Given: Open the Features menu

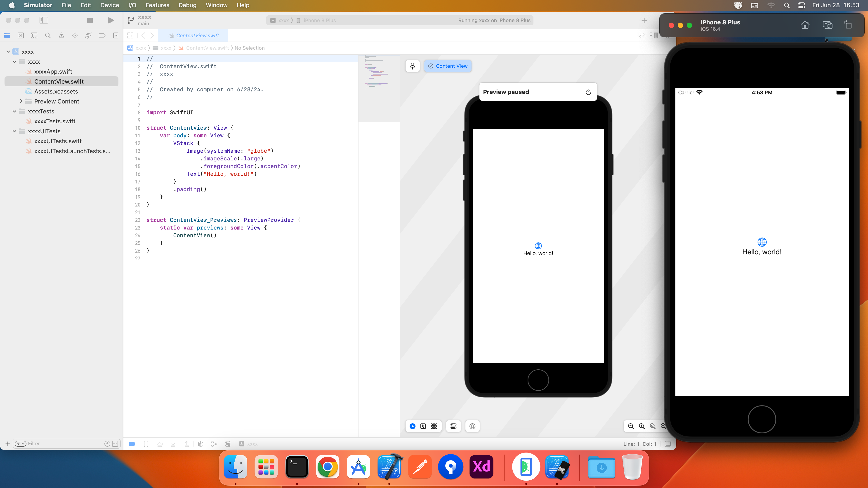Looking at the screenshot, I should point(157,5).
